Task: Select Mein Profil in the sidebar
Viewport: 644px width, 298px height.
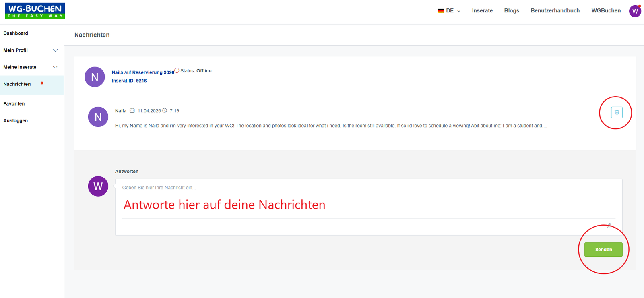Action: (16, 50)
